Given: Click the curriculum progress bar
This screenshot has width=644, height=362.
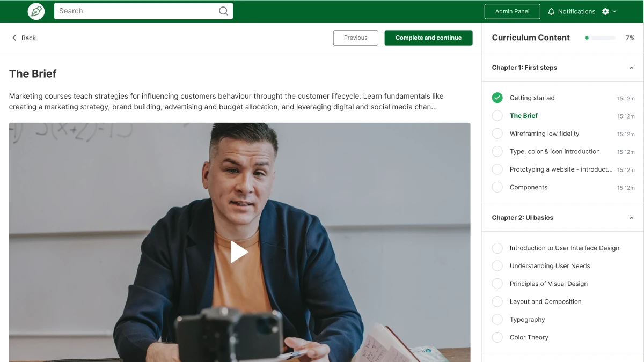Looking at the screenshot, I should coord(600,38).
